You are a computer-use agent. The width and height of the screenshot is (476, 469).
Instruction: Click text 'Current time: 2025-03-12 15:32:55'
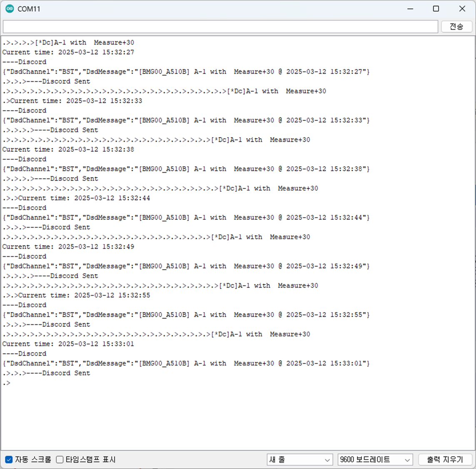tap(84, 296)
